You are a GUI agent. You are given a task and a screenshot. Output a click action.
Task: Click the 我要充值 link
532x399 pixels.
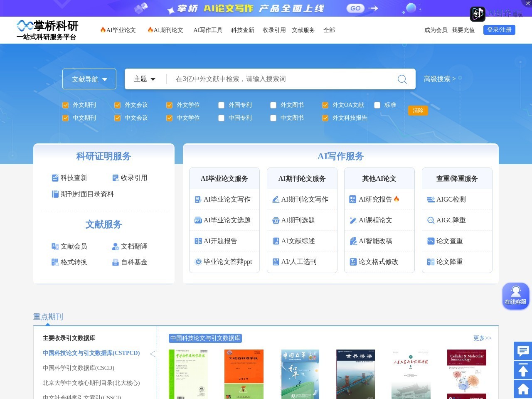463,30
